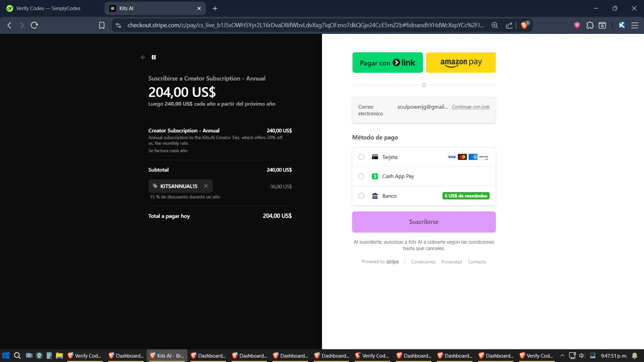Click the credit card icon next to Tarjeta
The width and height of the screenshot is (644, 362).
coord(375,157)
